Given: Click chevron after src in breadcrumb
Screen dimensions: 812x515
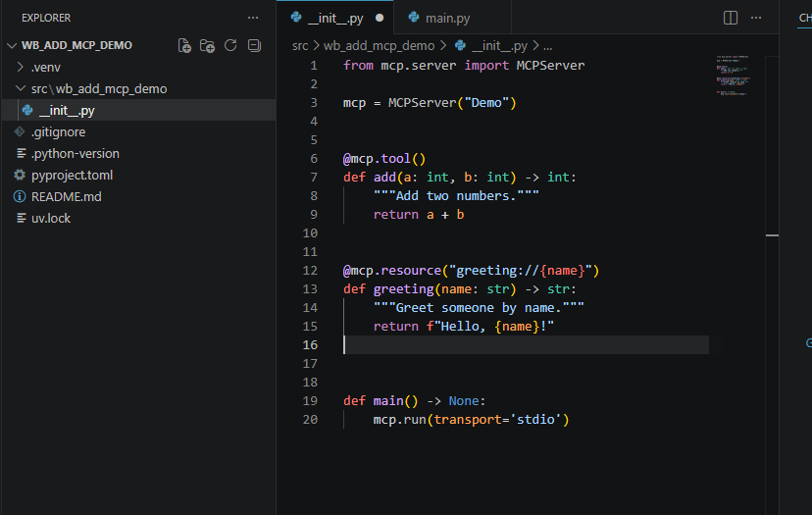Looking at the screenshot, I should coord(316,45).
